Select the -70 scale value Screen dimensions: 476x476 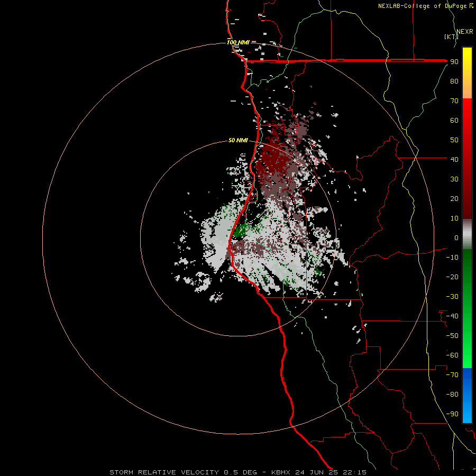(452, 375)
